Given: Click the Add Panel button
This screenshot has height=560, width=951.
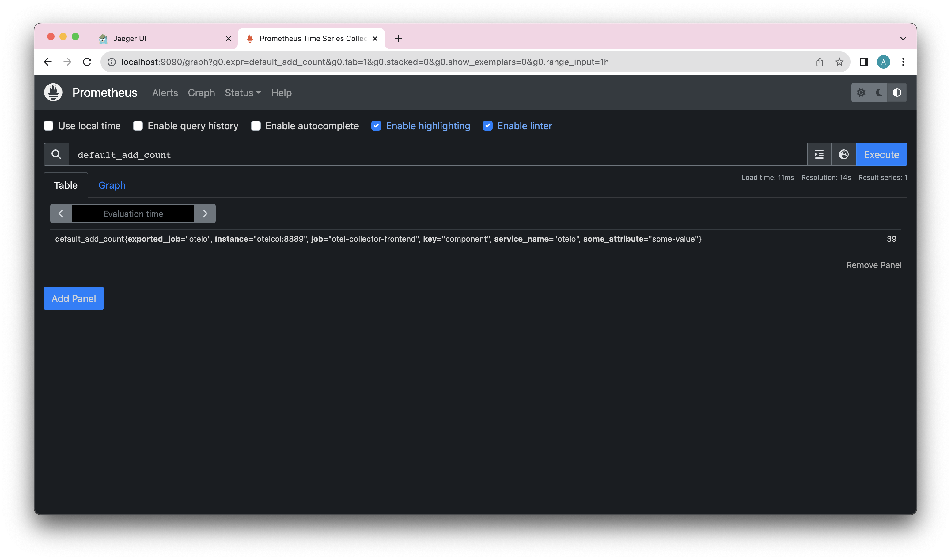Looking at the screenshot, I should (73, 298).
